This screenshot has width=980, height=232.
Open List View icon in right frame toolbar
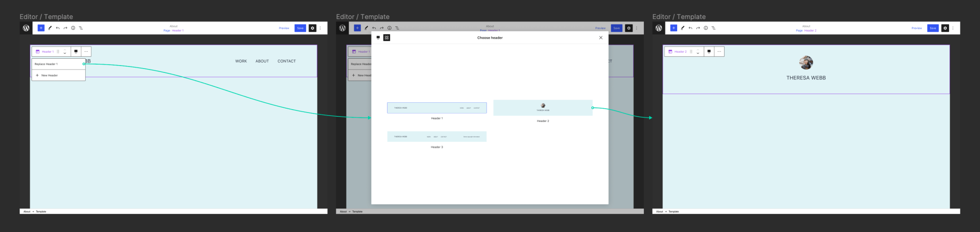click(713, 28)
